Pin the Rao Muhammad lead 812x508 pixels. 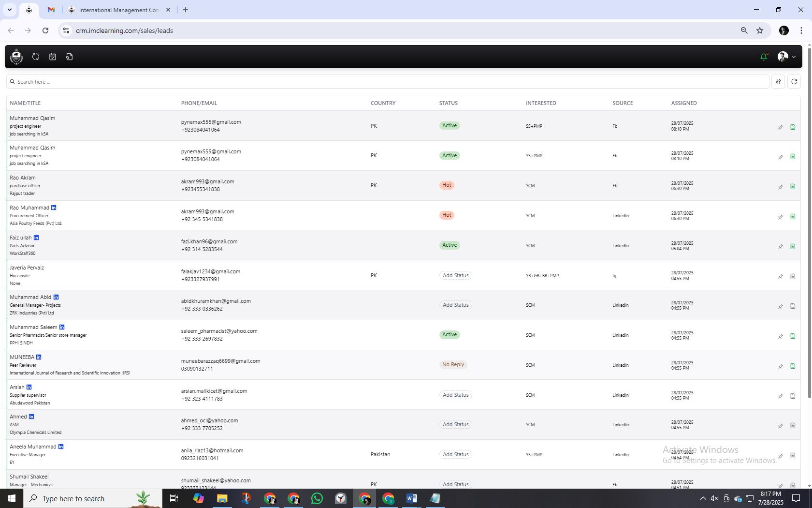coord(780,217)
